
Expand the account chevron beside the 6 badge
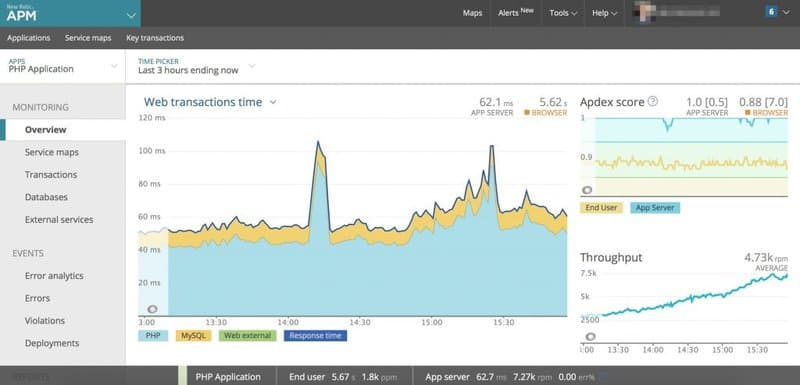(x=786, y=12)
